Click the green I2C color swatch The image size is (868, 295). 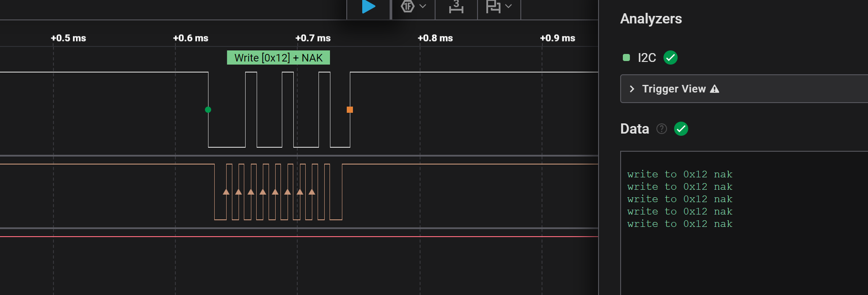pos(626,57)
